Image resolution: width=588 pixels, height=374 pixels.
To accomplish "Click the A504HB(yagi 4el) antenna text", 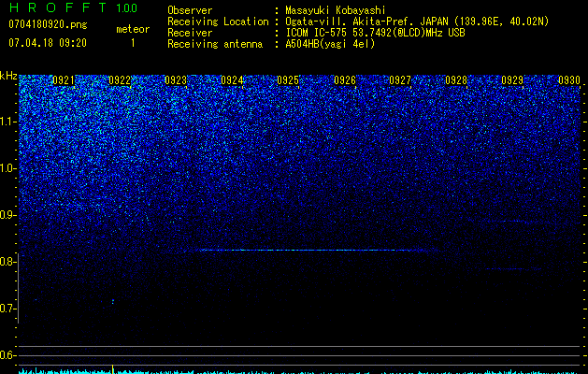I will click(330, 44).
